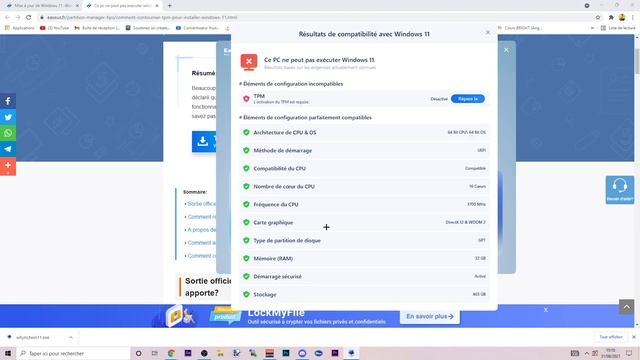Click 'Compatible' value in Compatibilité du CPU row
Viewport: 640px width, 360px height.
click(x=475, y=168)
